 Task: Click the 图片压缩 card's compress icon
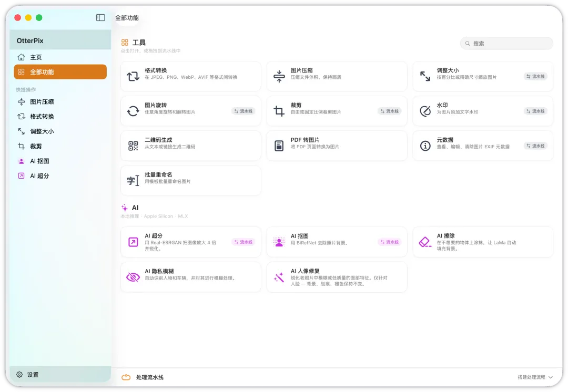point(279,76)
